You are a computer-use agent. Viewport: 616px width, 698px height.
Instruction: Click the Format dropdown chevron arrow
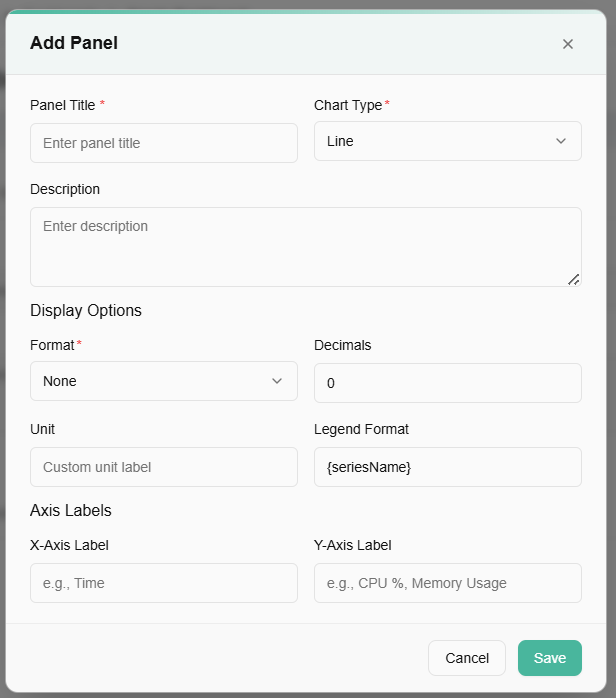coord(277,381)
